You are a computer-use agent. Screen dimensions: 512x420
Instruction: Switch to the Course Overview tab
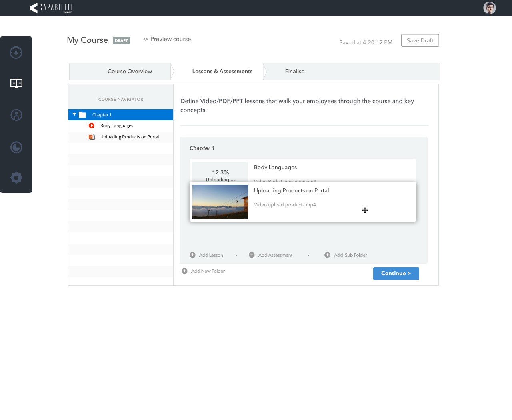coord(130,71)
